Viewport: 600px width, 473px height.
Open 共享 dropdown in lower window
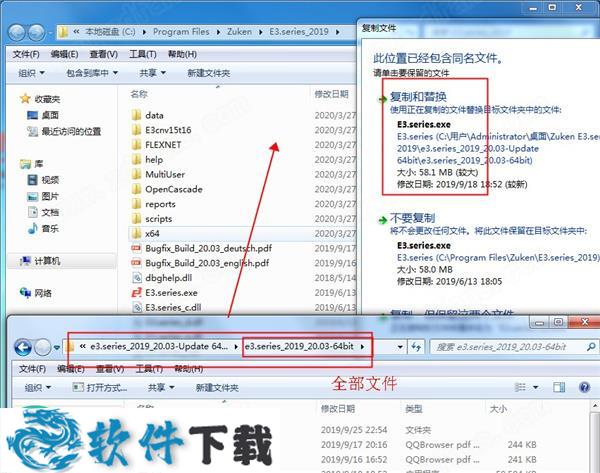(161, 388)
